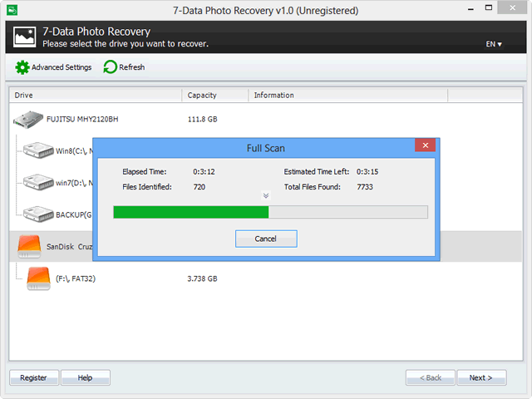532x399 pixels.
Task: Cancel the Full Scan
Action: (266, 239)
